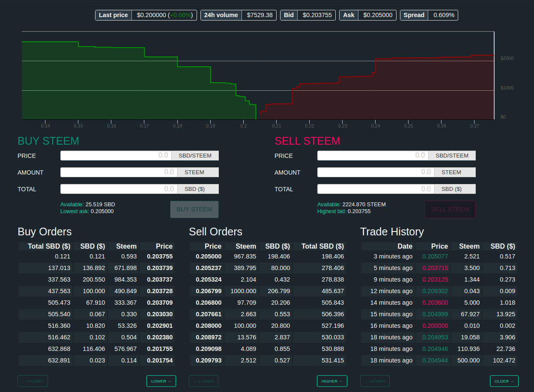Click the BUY STEEM button

pyautogui.click(x=194, y=209)
